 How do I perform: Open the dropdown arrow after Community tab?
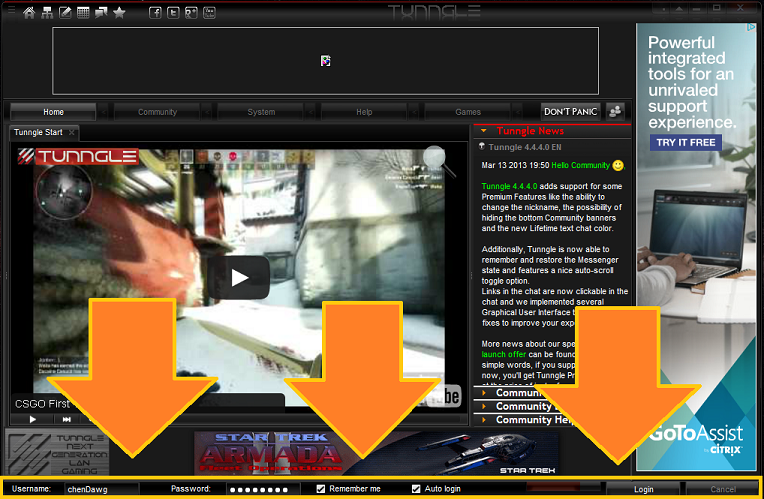pyautogui.click(x=207, y=112)
